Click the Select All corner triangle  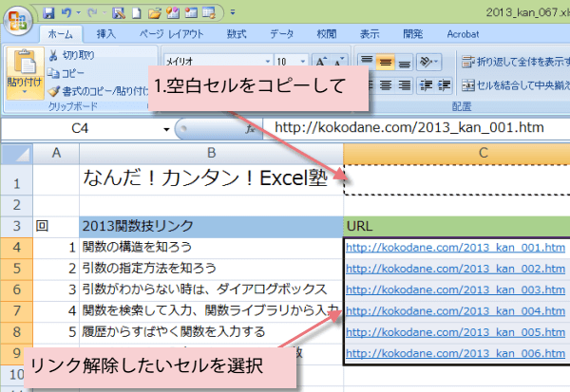[17, 154]
